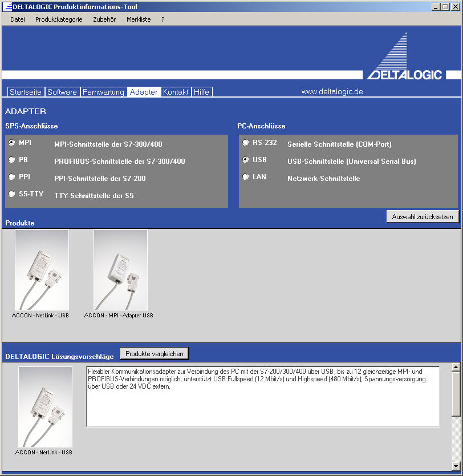Maximize the DELTALOGIC window
Viewport: 463px width, 476px height.
pyautogui.click(x=445, y=7)
